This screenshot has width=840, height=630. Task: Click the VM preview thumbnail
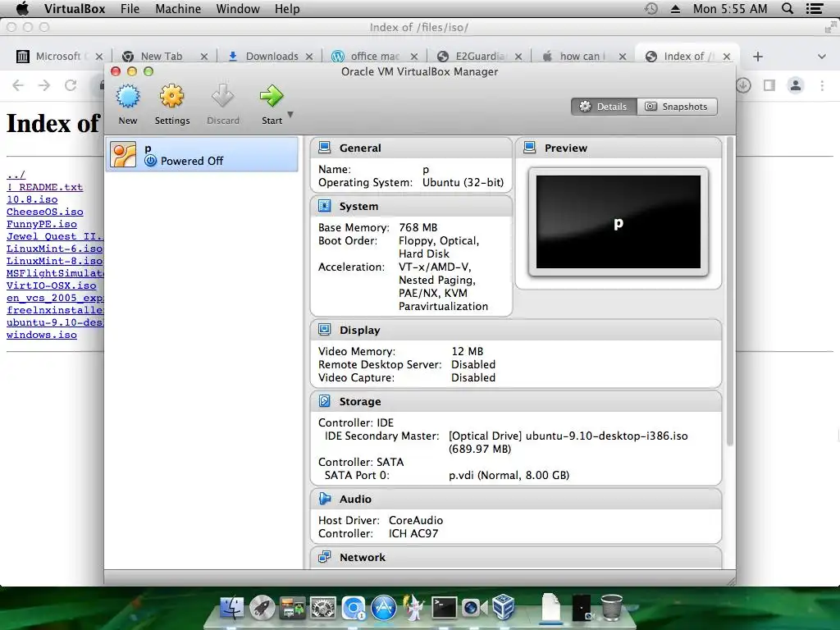tap(619, 221)
